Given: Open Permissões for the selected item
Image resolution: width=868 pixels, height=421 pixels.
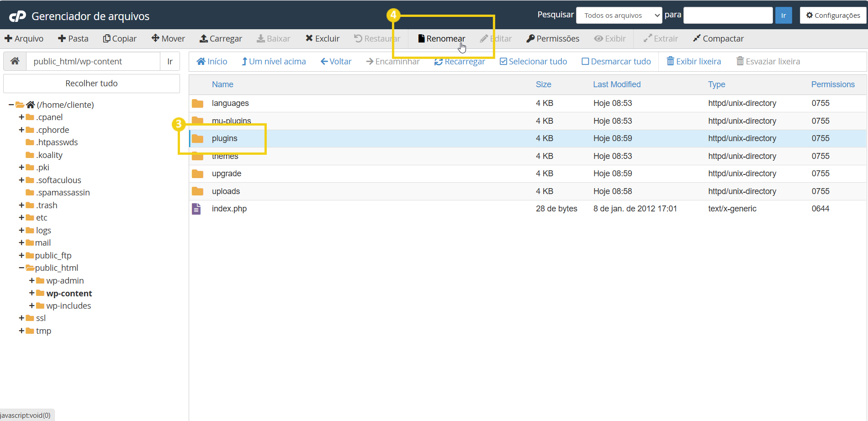Looking at the screenshot, I should click(x=553, y=39).
